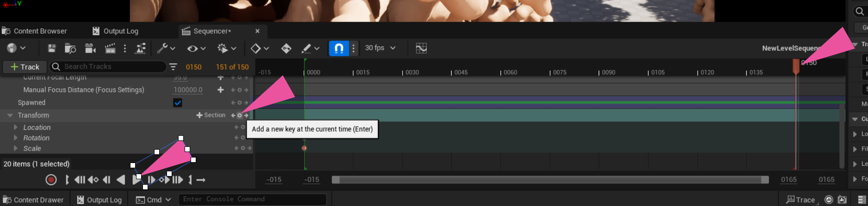Collapse the Transform track
Viewport: 868px width, 206px height.
[x=10, y=115]
